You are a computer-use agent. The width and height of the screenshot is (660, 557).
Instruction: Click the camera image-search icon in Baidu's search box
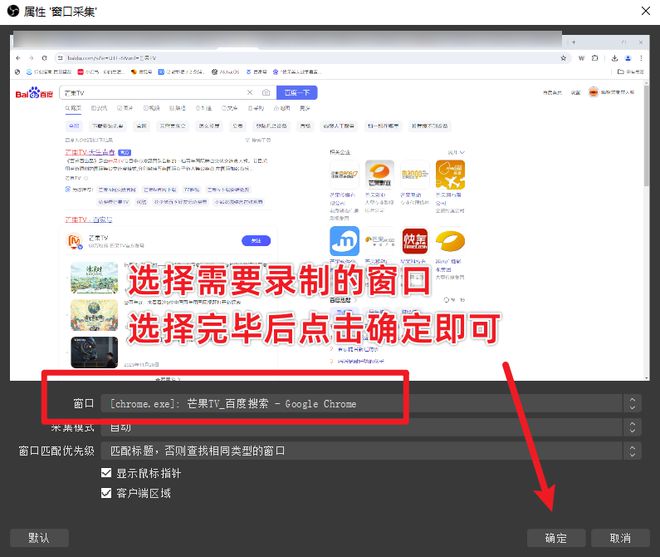[x=266, y=92]
